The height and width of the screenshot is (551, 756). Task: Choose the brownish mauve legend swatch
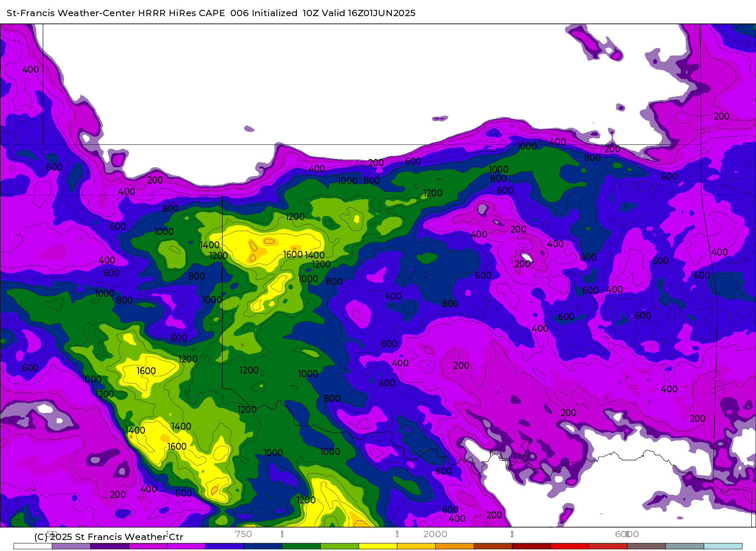click(647, 546)
